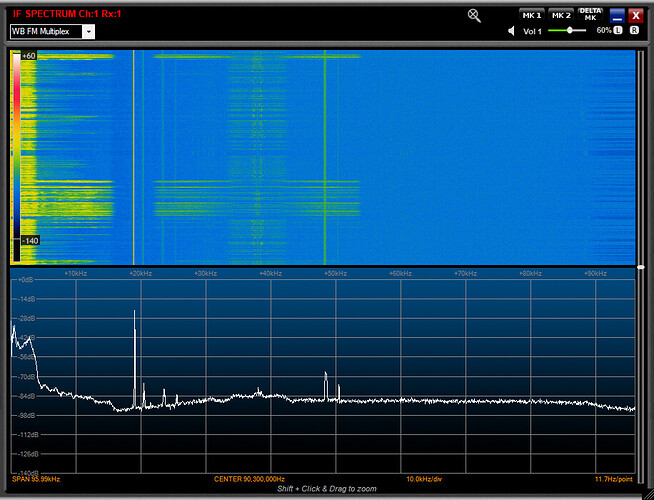Enable marker MK 1

point(531,14)
